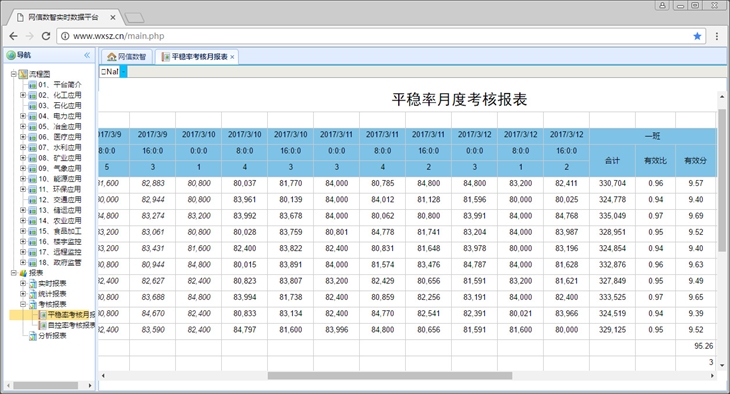Click the cell showing 330,704

612,183
